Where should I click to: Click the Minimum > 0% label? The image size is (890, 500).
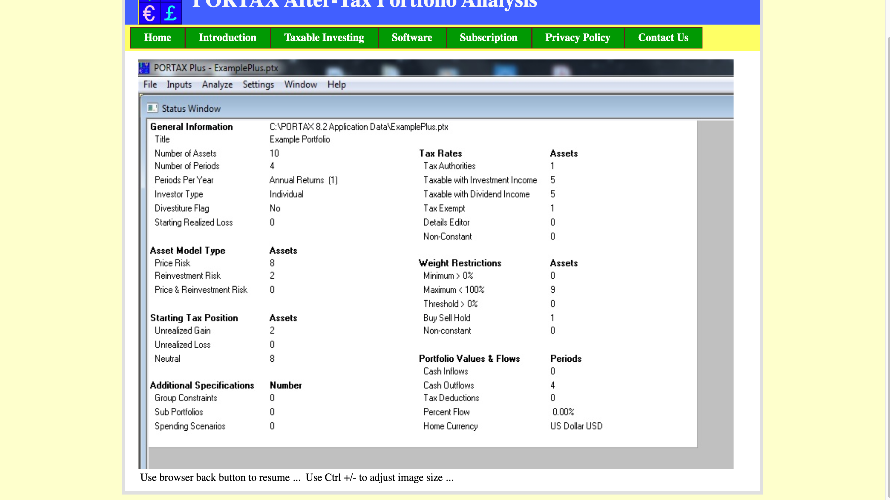tap(448, 275)
